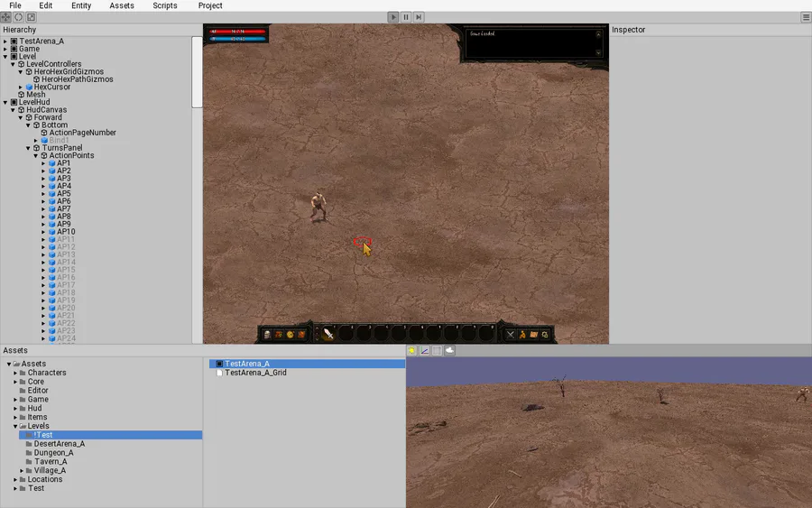Open the Tavern_A folder
The width and height of the screenshot is (812, 508).
pyautogui.click(x=51, y=461)
